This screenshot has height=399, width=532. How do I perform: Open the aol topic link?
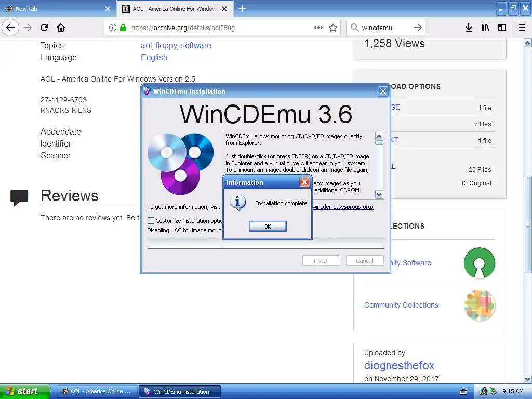click(x=146, y=46)
